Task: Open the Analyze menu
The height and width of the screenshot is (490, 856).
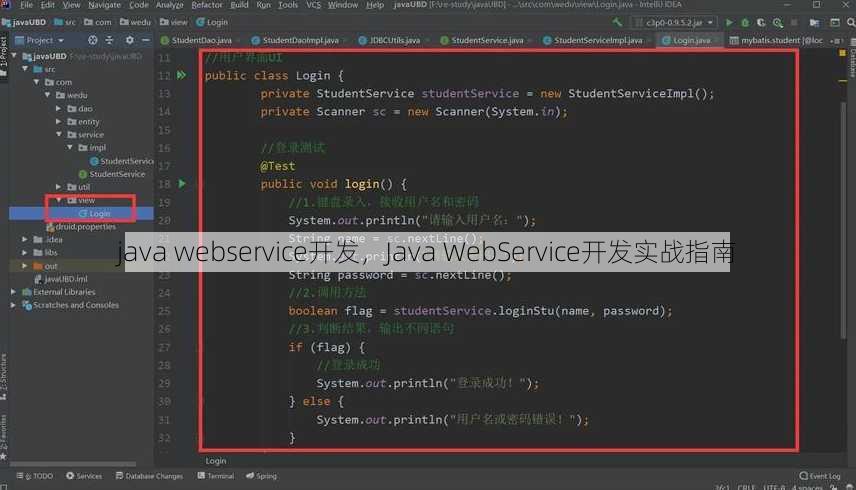Action: (170, 5)
